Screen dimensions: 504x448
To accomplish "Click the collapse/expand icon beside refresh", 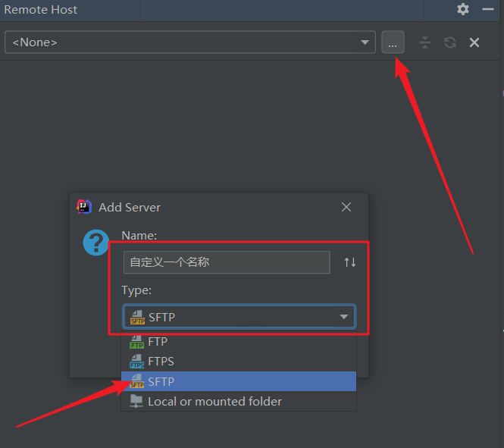I will coord(425,42).
